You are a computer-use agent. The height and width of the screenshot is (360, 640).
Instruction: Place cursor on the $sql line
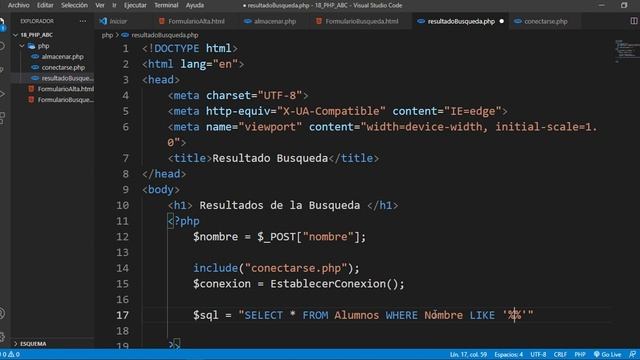pos(363,315)
